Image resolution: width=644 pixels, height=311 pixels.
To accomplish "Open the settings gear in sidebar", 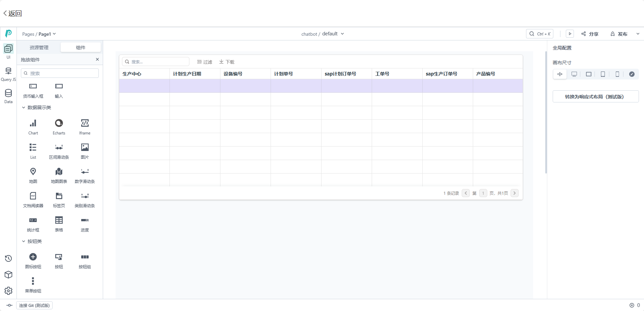I will [8, 291].
